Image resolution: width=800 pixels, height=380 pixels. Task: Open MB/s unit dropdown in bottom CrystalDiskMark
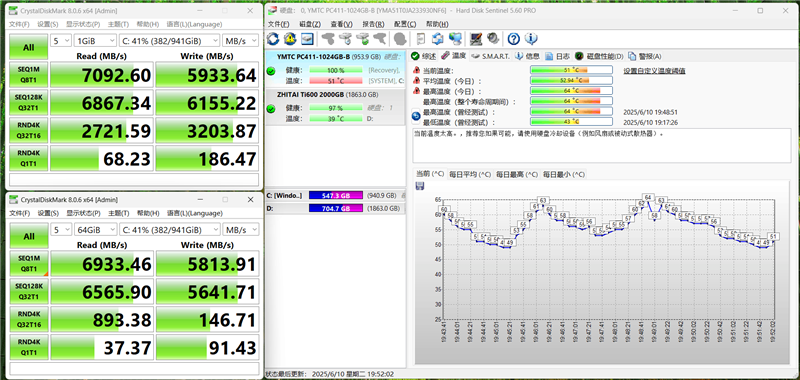(x=241, y=230)
